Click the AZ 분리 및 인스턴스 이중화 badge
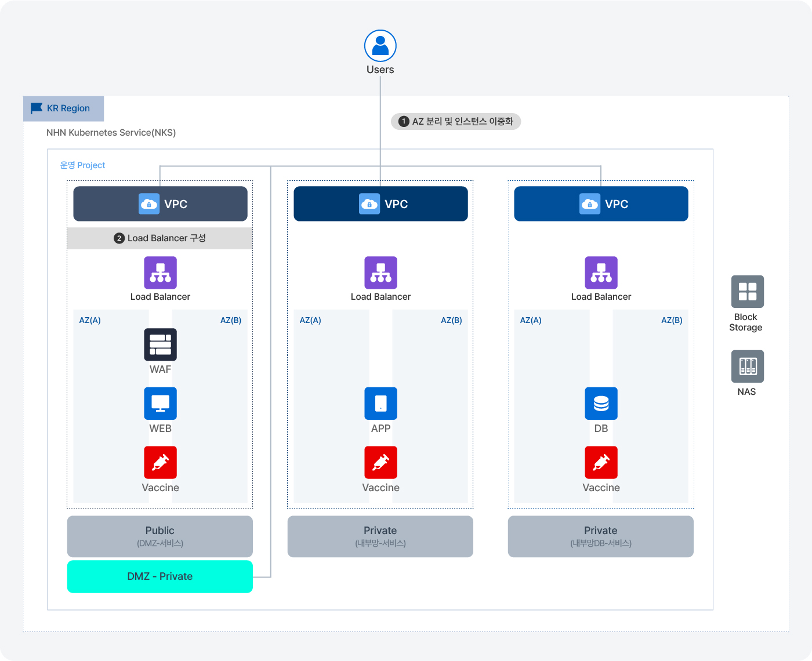Viewport: 812px width, 661px height. coord(456,122)
